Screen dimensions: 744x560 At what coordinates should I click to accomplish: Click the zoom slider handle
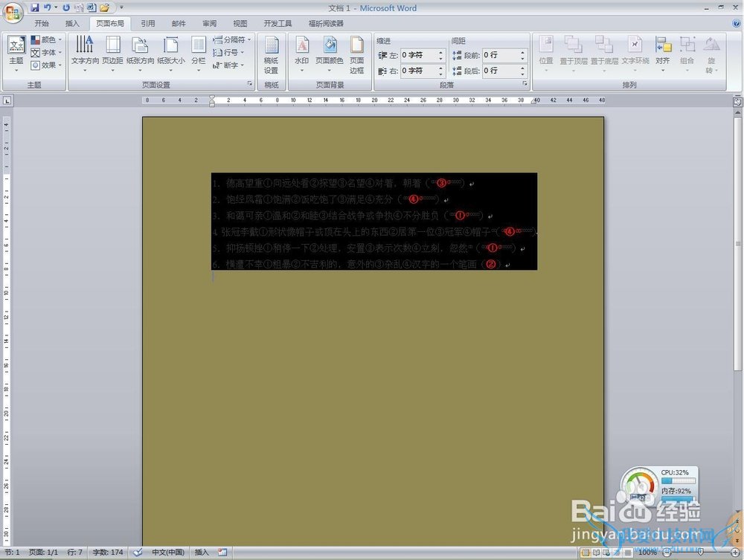(701, 553)
